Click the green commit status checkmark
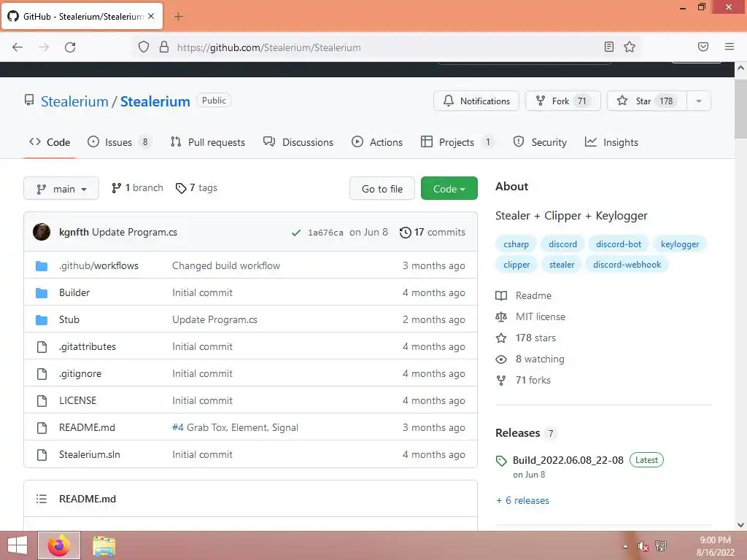The image size is (747, 560). [x=296, y=233]
